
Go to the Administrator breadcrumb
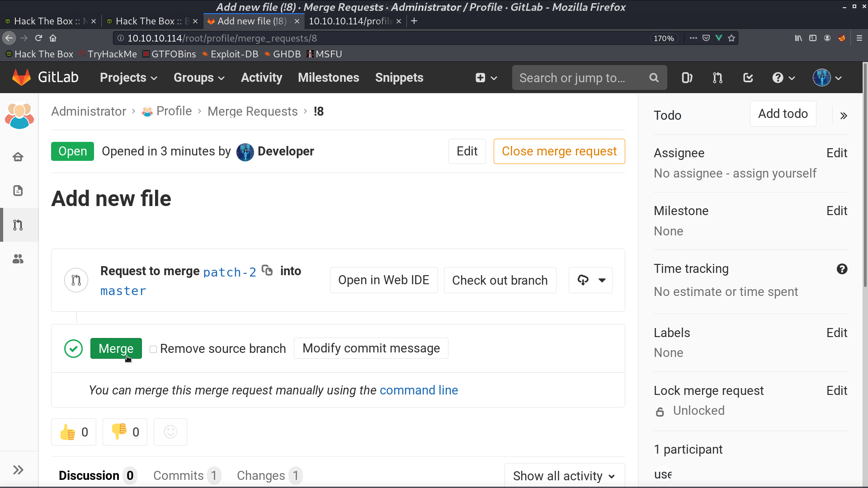click(89, 111)
